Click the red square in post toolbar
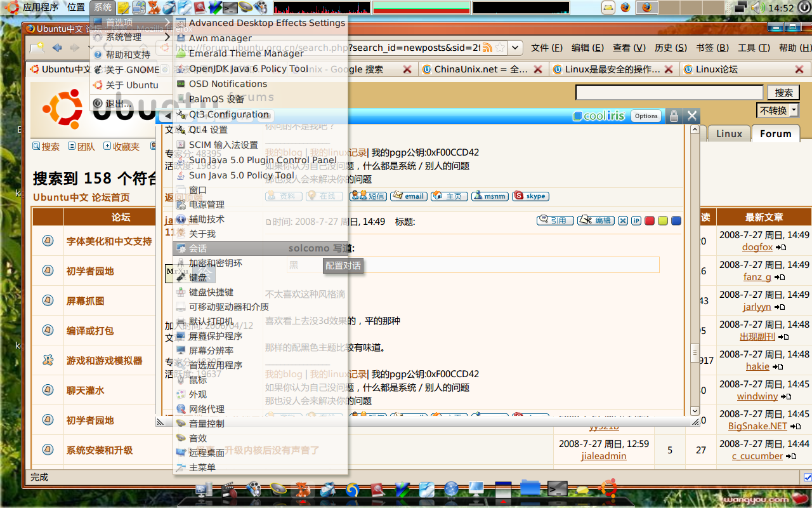The height and width of the screenshot is (508, 812). tap(650, 220)
